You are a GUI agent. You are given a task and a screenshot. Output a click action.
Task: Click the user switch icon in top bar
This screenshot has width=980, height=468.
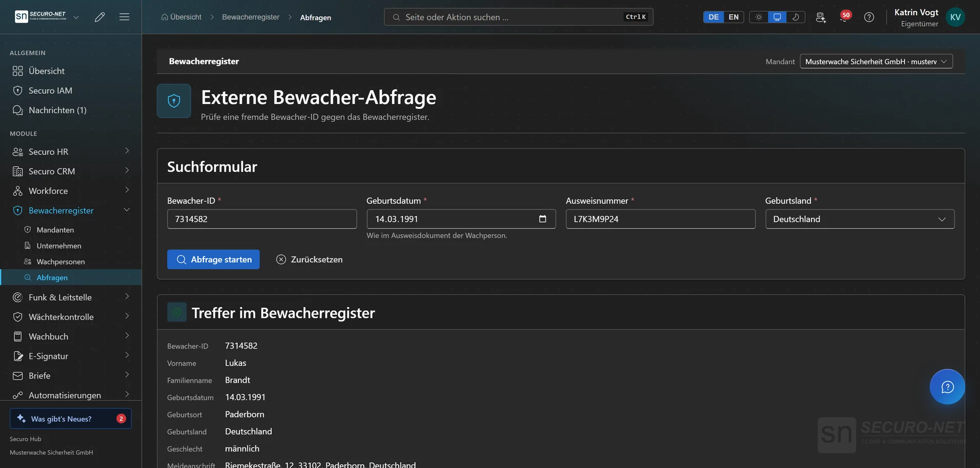(x=821, y=17)
